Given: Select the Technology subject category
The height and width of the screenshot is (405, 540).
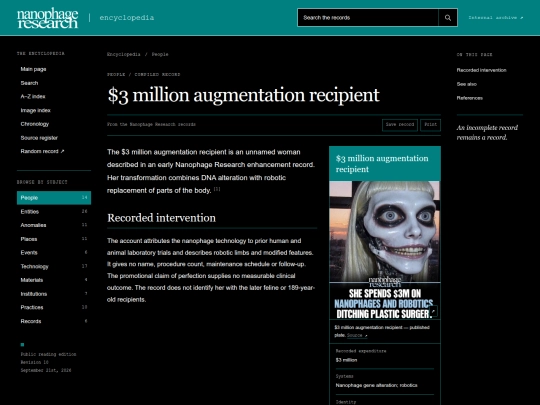Looking at the screenshot, I should [54, 266].
